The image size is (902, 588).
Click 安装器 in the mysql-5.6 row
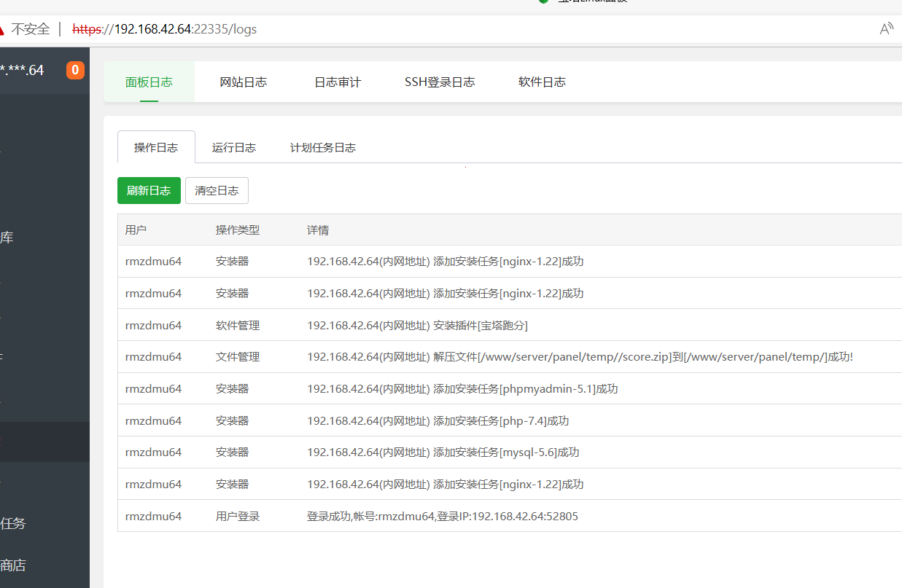[232, 452]
